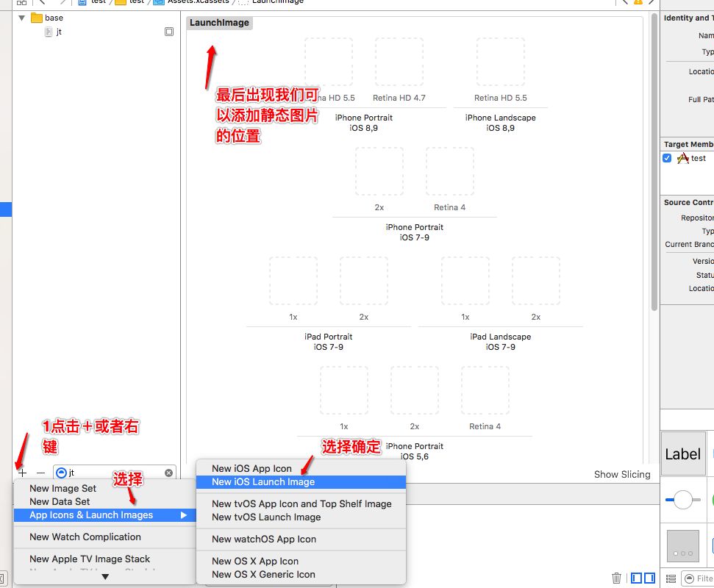Click the minus button next to the plus

coord(40,473)
